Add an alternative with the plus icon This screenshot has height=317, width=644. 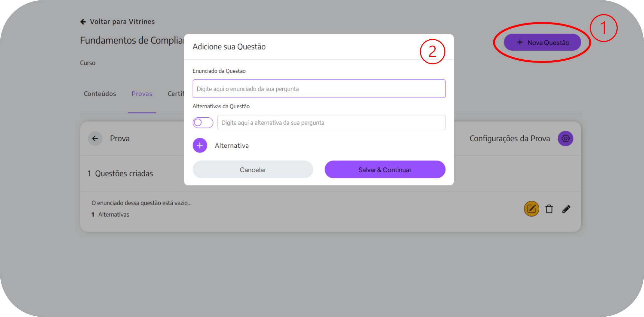(200, 145)
